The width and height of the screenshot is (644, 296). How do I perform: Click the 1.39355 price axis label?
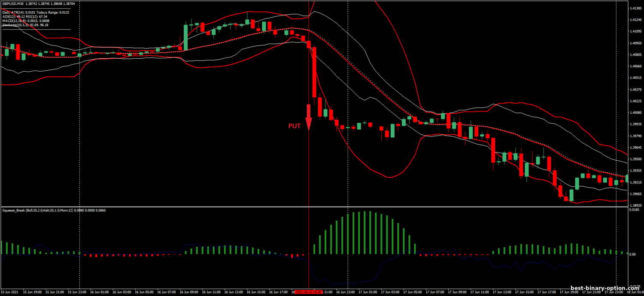(635, 170)
